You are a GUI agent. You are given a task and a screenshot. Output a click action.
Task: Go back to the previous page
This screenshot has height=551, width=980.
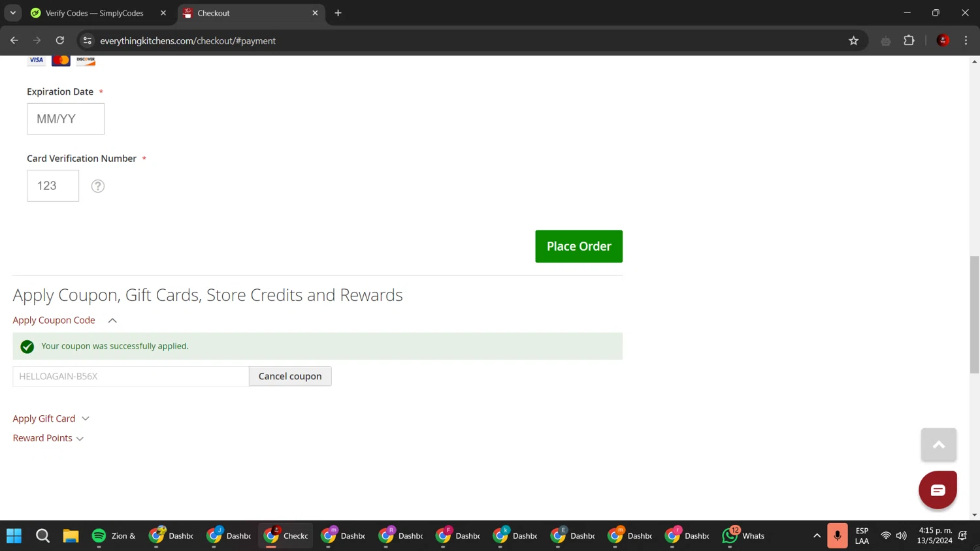14,40
